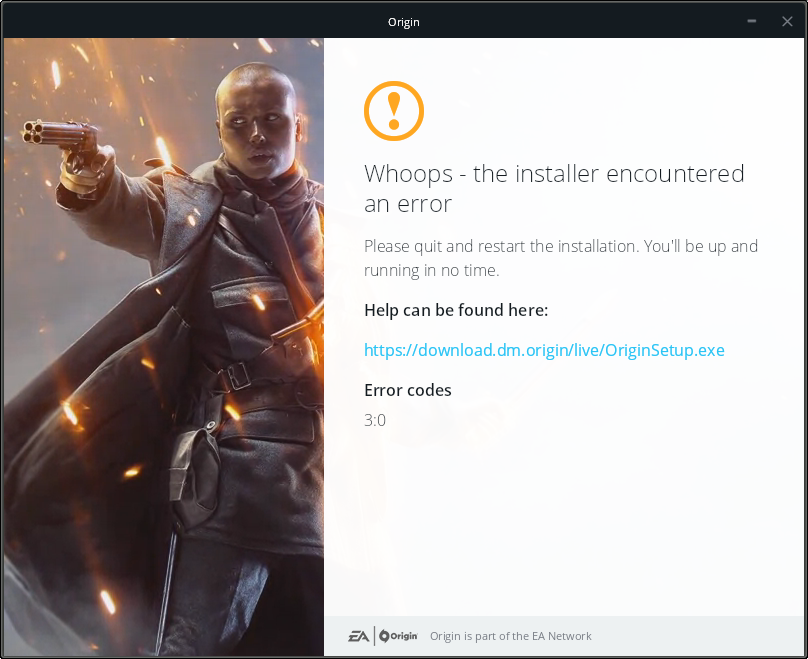
Task: Select the 'Help can be found here:' label
Action: [456, 310]
